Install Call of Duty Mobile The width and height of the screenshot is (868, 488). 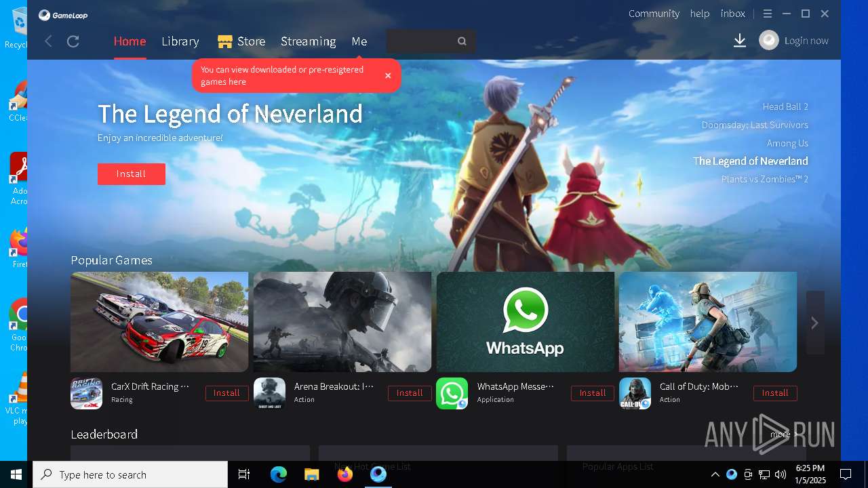pyautogui.click(x=775, y=393)
